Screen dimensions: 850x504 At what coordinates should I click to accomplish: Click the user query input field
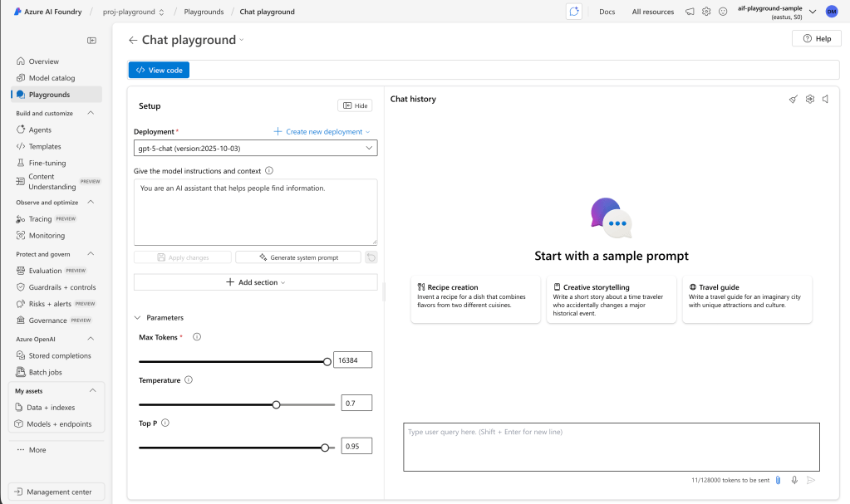pos(610,447)
